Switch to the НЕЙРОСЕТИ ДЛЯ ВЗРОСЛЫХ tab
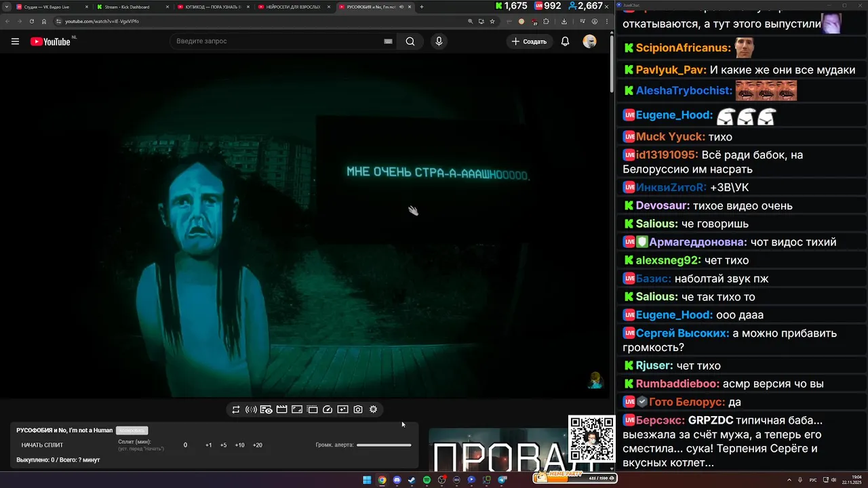 pos(293,7)
